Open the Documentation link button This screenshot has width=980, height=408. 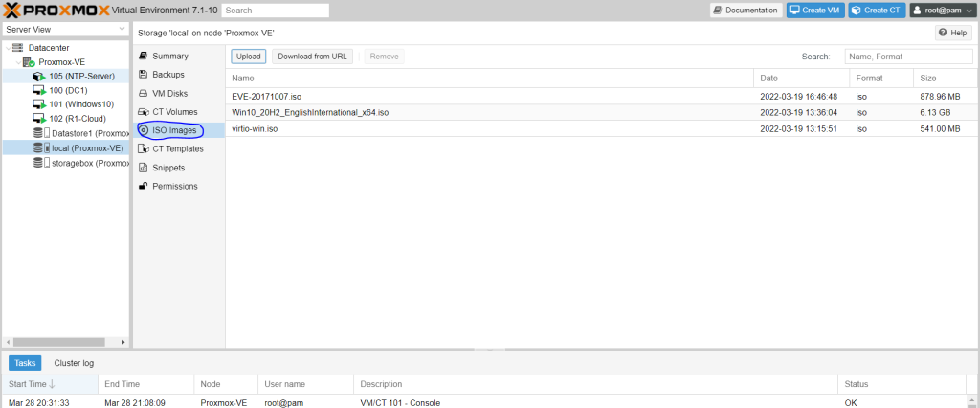[x=746, y=10]
